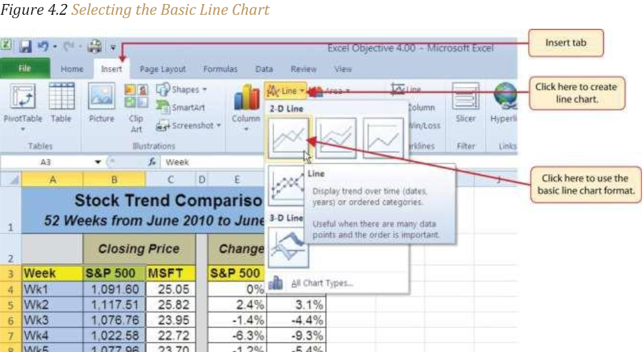This screenshot has width=644, height=352.
Task: Open the Data tab
Action: [263, 69]
